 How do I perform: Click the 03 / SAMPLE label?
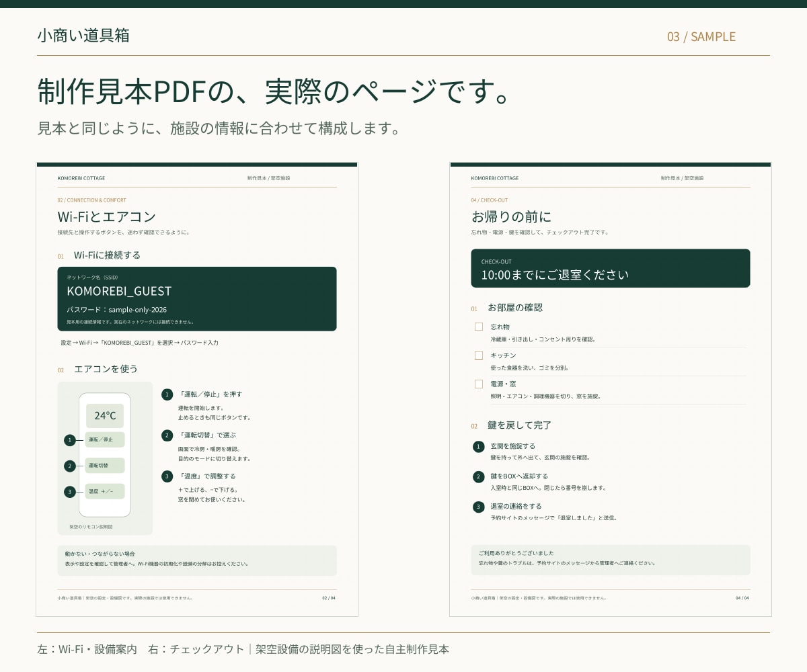701,37
